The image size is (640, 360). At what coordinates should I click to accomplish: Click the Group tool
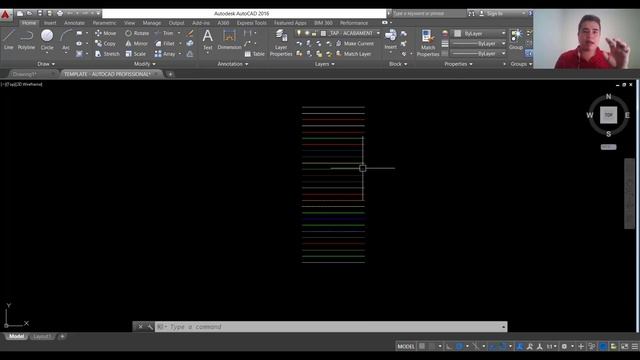(x=516, y=40)
